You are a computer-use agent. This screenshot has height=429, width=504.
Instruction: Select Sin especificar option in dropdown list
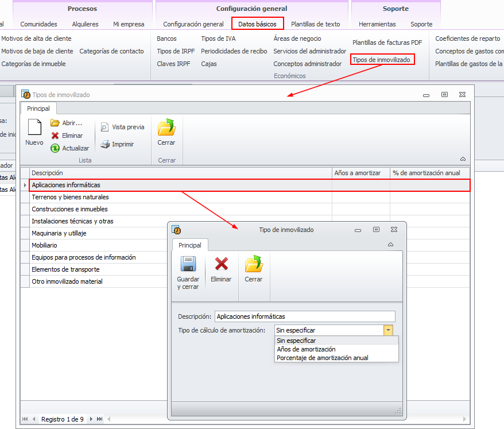pyautogui.click(x=336, y=341)
